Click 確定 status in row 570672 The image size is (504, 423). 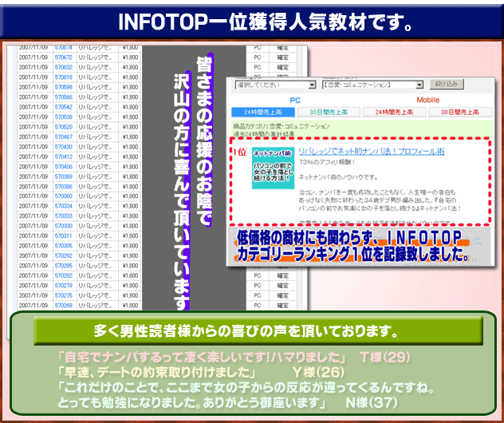[x=282, y=57]
